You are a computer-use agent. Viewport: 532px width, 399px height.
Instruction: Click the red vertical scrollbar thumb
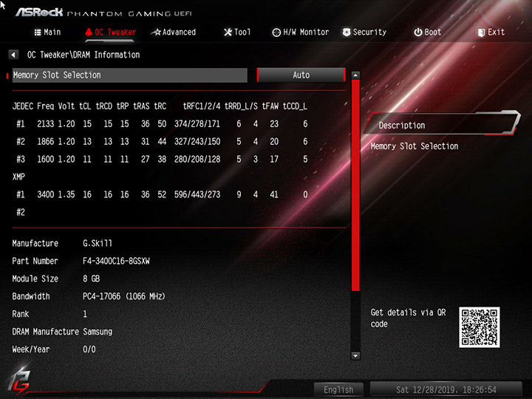pyautogui.click(x=355, y=185)
